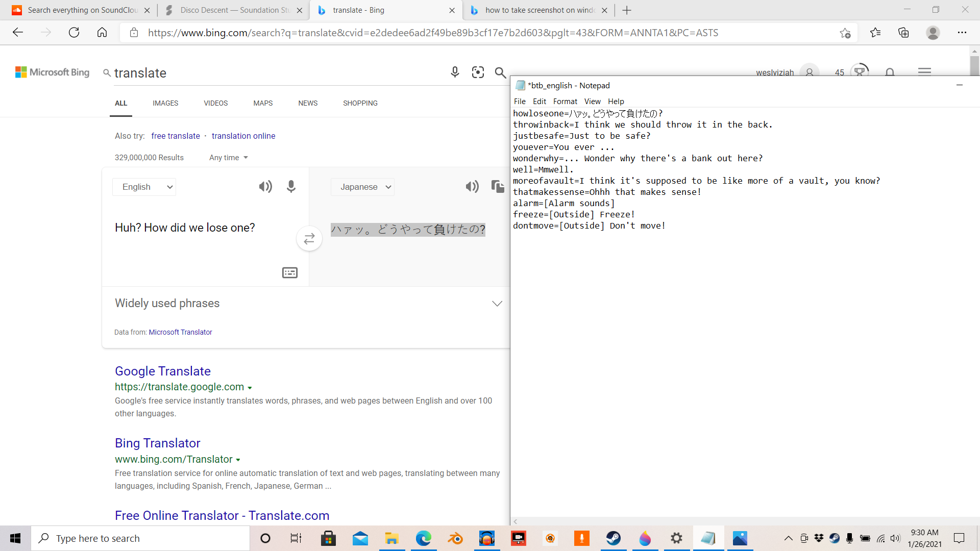Open the Any time filter dropdown
Image resolution: width=980 pixels, height=551 pixels.
[228, 158]
